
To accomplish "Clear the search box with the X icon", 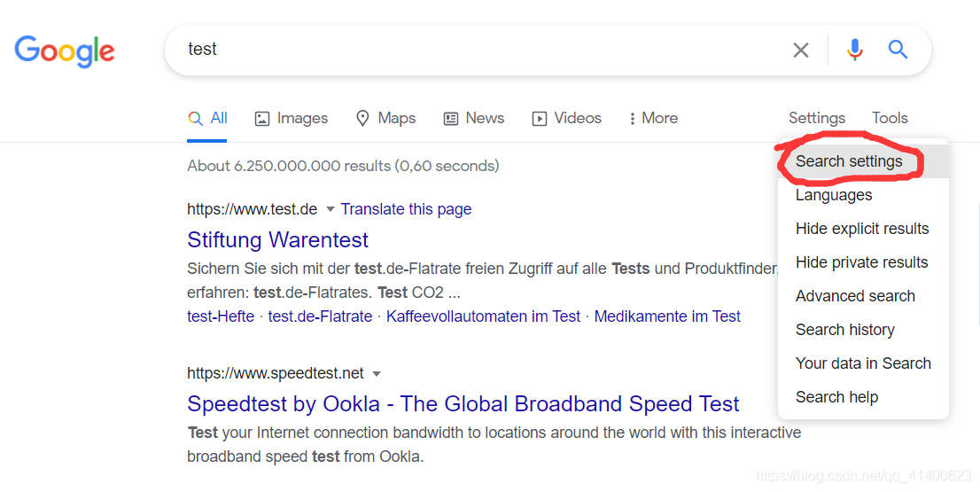I will point(801,50).
